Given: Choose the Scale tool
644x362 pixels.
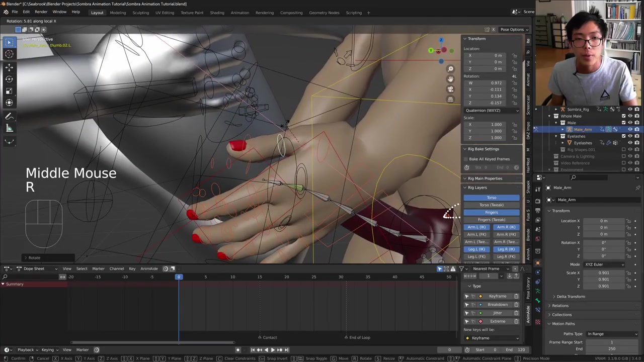Looking at the screenshot, I should point(9,90).
